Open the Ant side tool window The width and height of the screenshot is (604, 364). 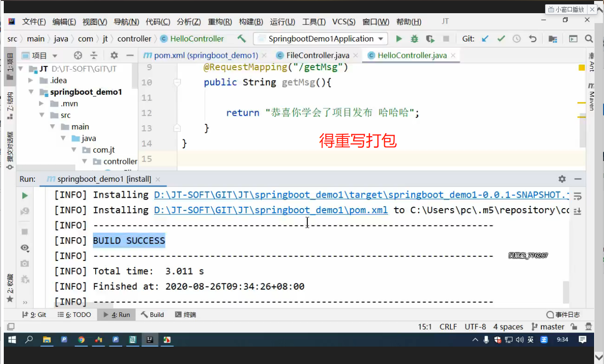pos(591,63)
